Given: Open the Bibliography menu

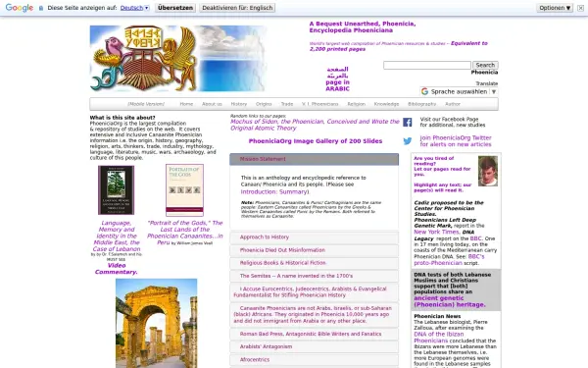Looking at the screenshot, I should [x=421, y=104].
